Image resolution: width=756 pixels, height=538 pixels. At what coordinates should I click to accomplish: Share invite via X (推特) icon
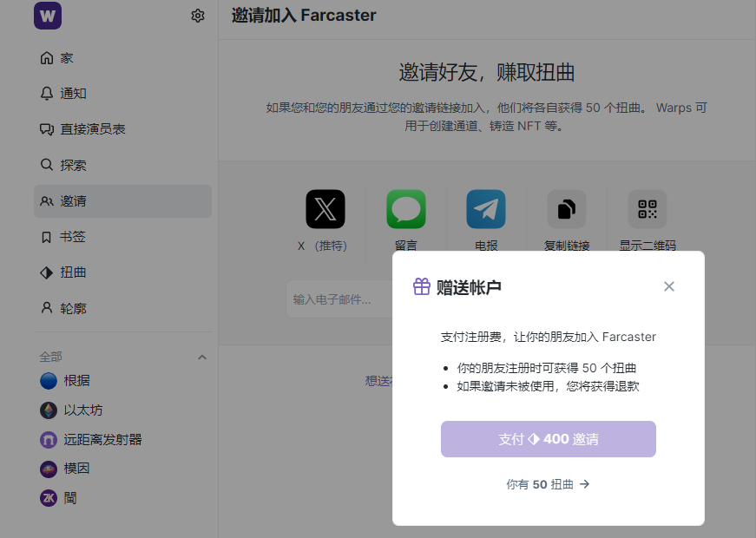(325, 209)
